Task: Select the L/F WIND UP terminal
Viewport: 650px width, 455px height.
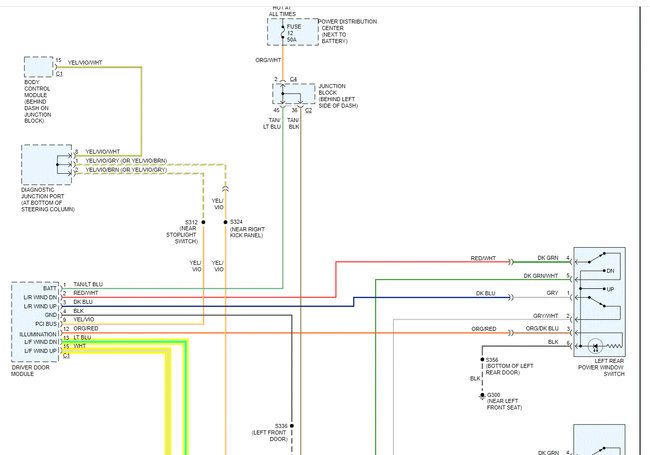Action: [x=41, y=351]
